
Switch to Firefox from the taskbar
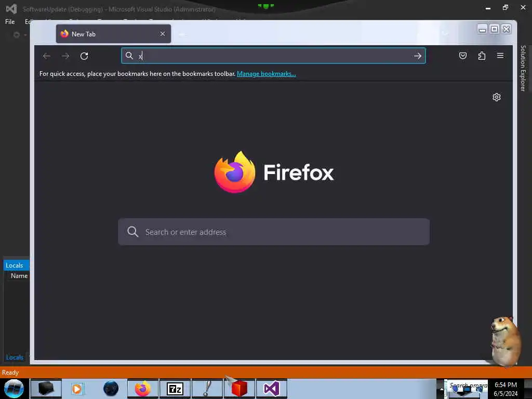pyautogui.click(x=143, y=389)
